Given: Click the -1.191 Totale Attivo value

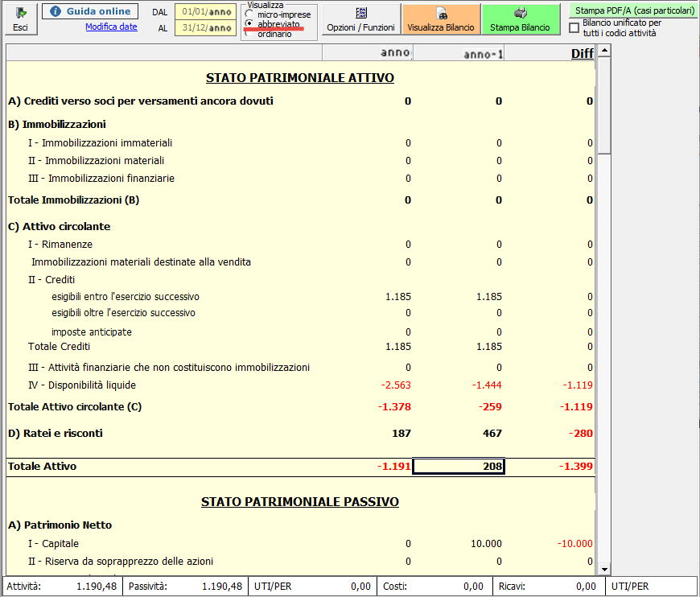Looking at the screenshot, I should pyautogui.click(x=393, y=467).
